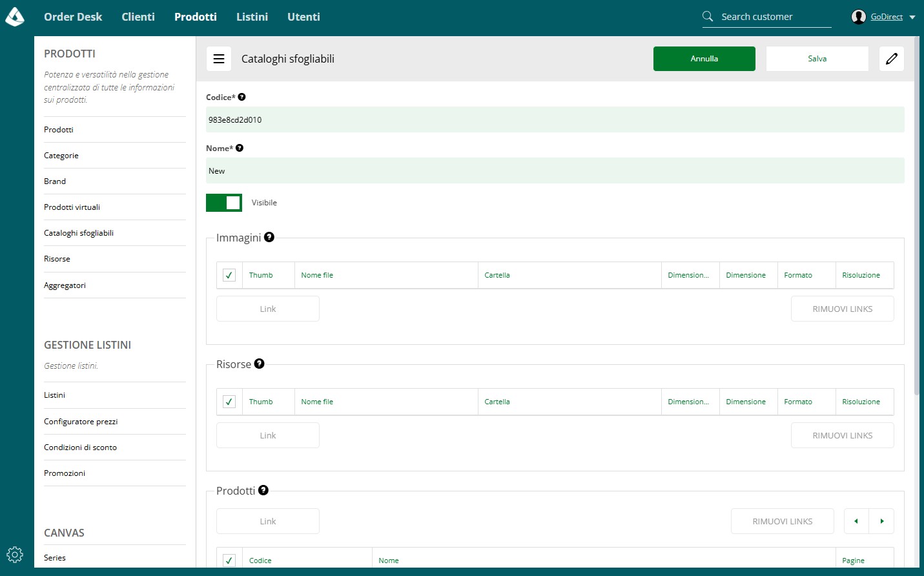Click the hamburger menu icon beside Cataloghi sfogliabili

coord(219,59)
